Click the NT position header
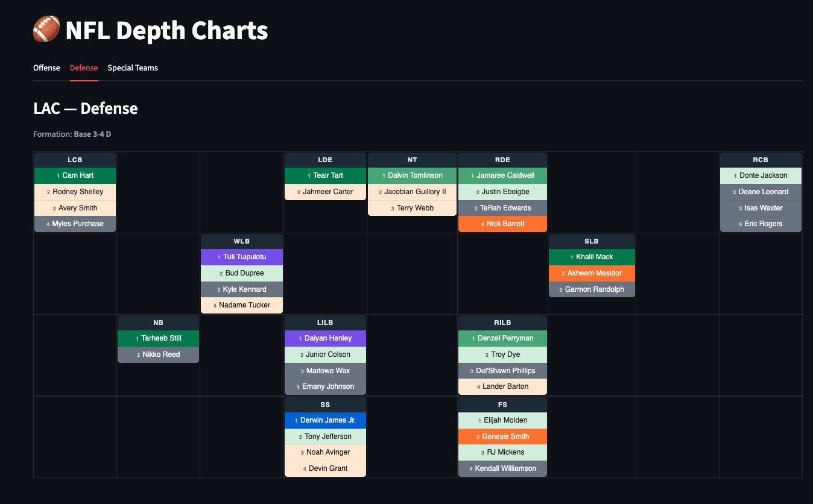 coord(412,160)
